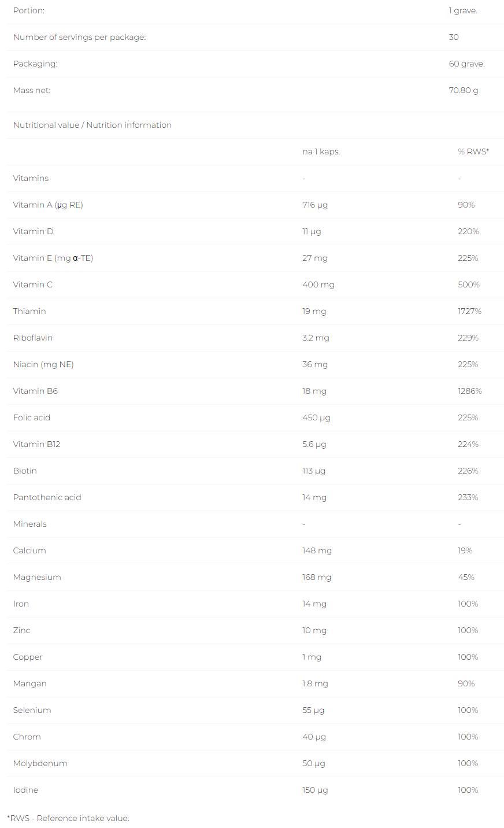Viewport: 504px width, 828px height.
Task: Select the Vitamin B6 1286% value
Action: pos(469,391)
